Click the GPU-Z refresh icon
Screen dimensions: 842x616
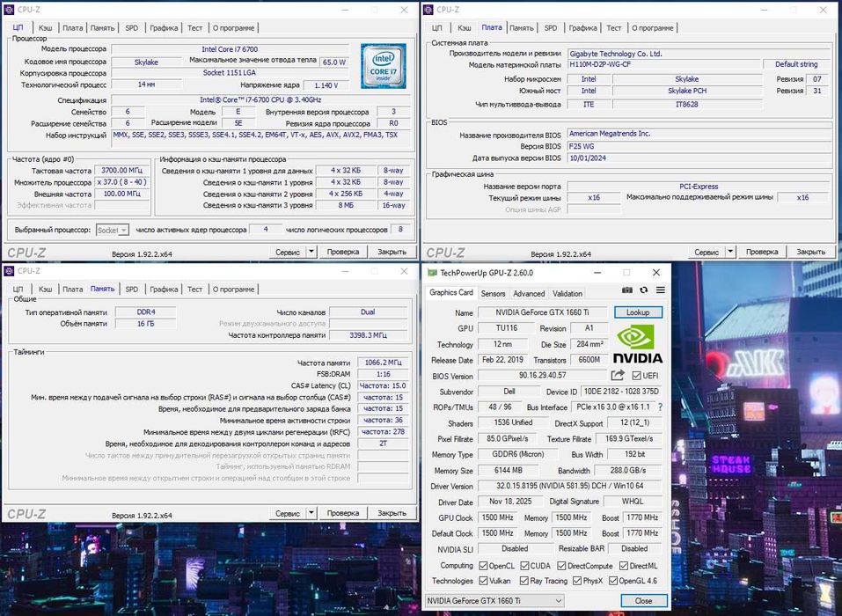644,290
